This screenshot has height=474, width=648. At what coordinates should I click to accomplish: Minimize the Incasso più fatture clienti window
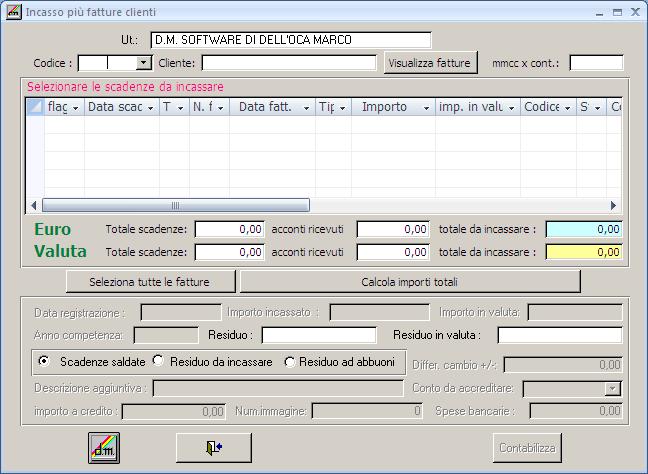click(599, 13)
